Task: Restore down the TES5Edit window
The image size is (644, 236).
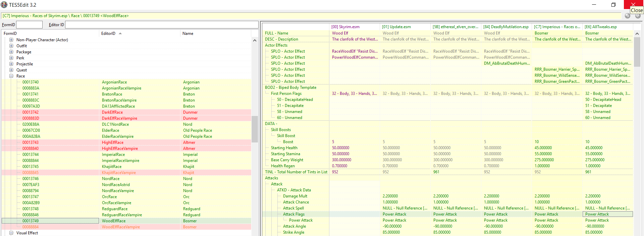Action: [x=613, y=5]
